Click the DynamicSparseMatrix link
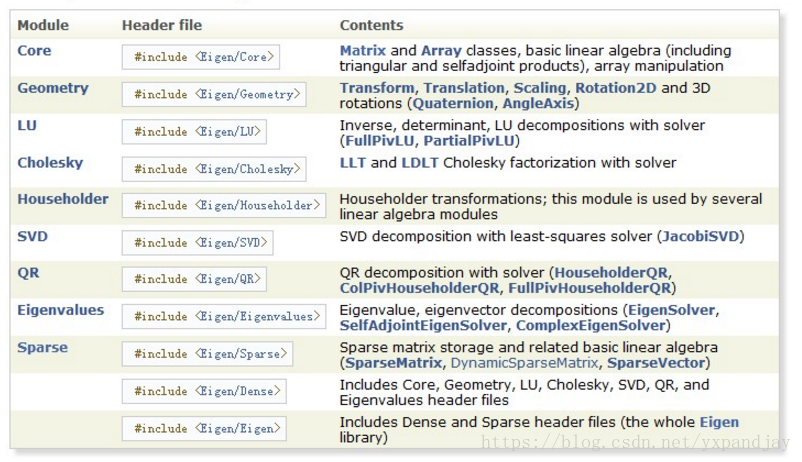Image resolution: width=802 pixels, height=462 pixels. click(524, 363)
